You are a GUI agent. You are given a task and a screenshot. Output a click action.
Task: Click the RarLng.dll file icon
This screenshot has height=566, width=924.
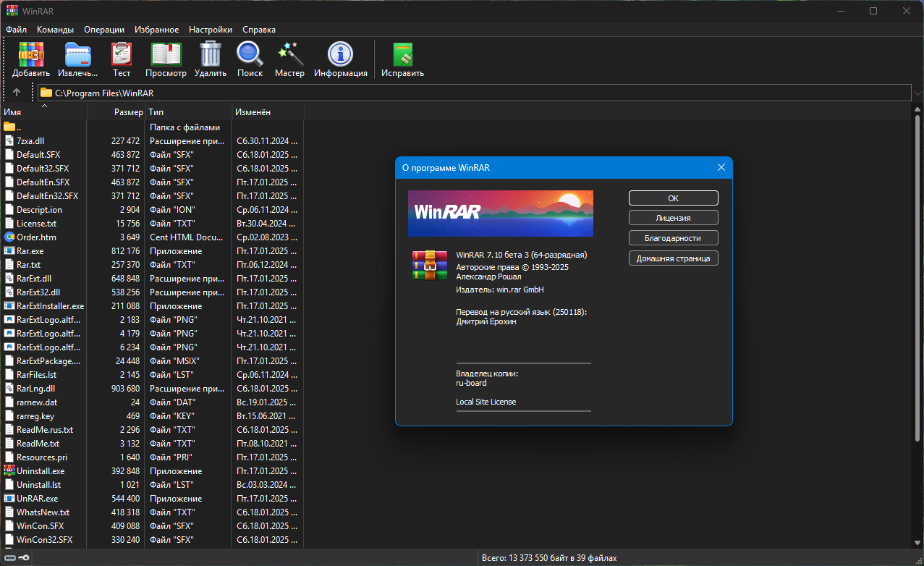click(9, 388)
